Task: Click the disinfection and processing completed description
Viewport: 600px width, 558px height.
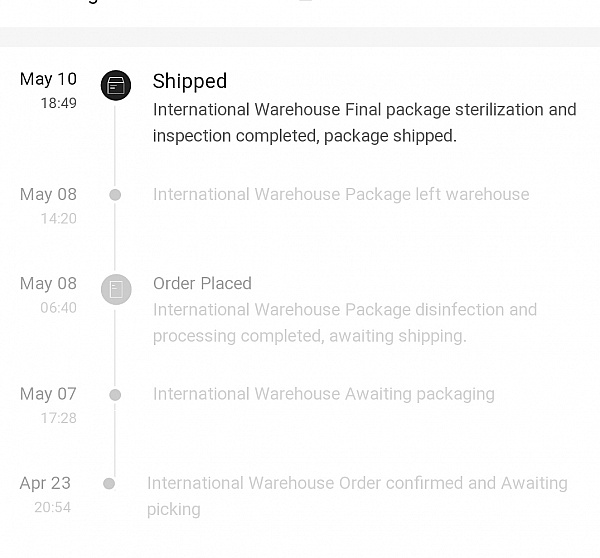Action: pyautogui.click(x=345, y=323)
